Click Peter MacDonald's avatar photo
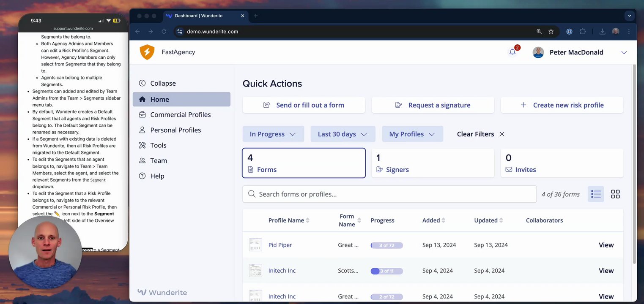The height and width of the screenshot is (304, 644). pyautogui.click(x=538, y=52)
